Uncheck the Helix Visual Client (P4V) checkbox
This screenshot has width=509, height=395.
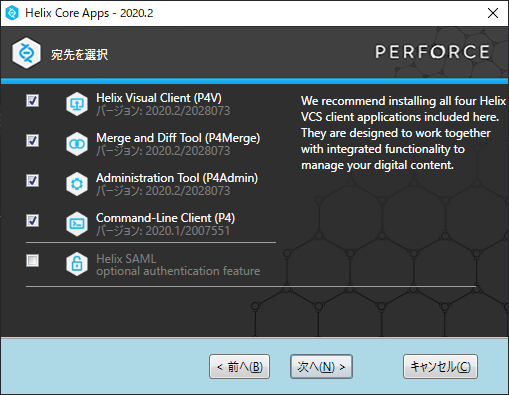(x=32, y=100)
